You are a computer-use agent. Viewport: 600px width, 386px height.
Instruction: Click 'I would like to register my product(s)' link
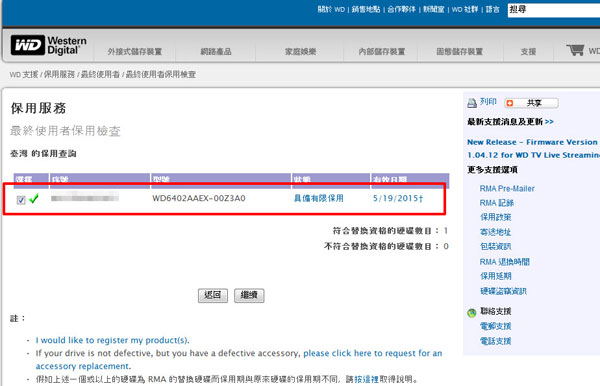112,340
